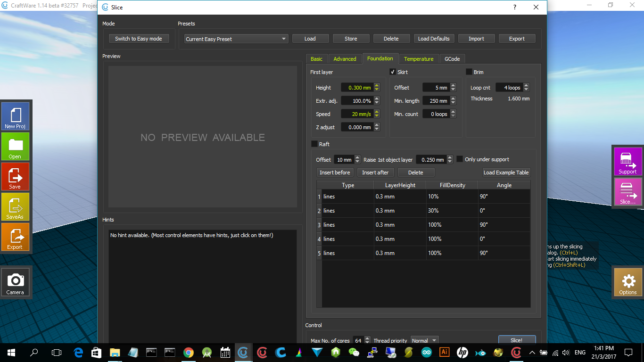
Task: Click Raise 1st object layer stepper arrows
Action: pos(450,159)
